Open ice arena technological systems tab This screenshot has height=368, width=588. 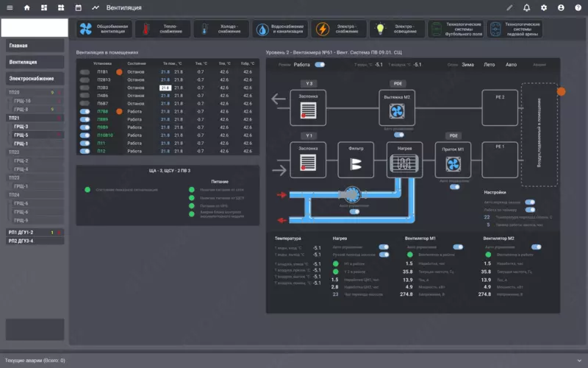point(514,29)
